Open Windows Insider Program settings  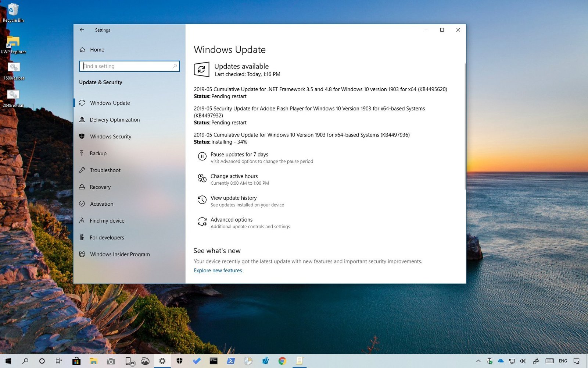coord(120,254)
